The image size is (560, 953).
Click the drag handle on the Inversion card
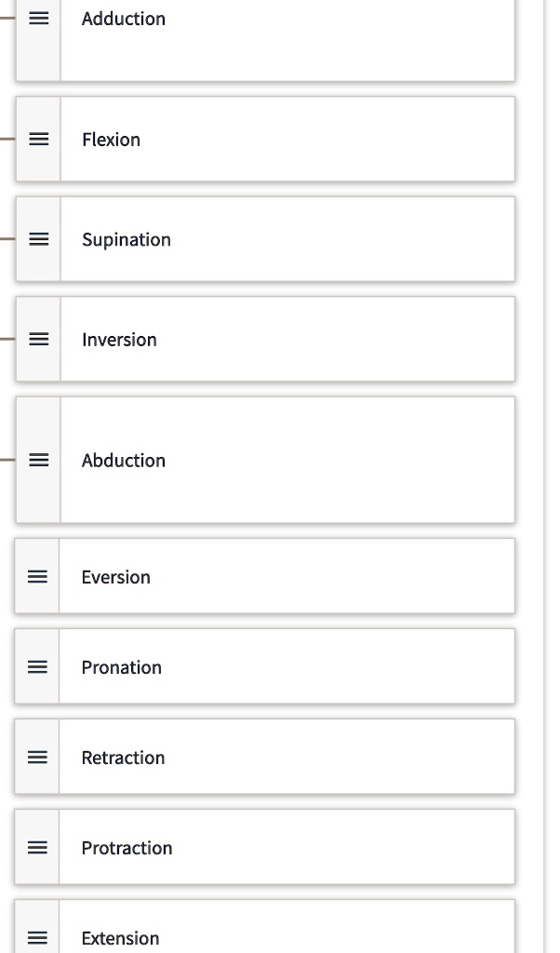click(38, 339)
